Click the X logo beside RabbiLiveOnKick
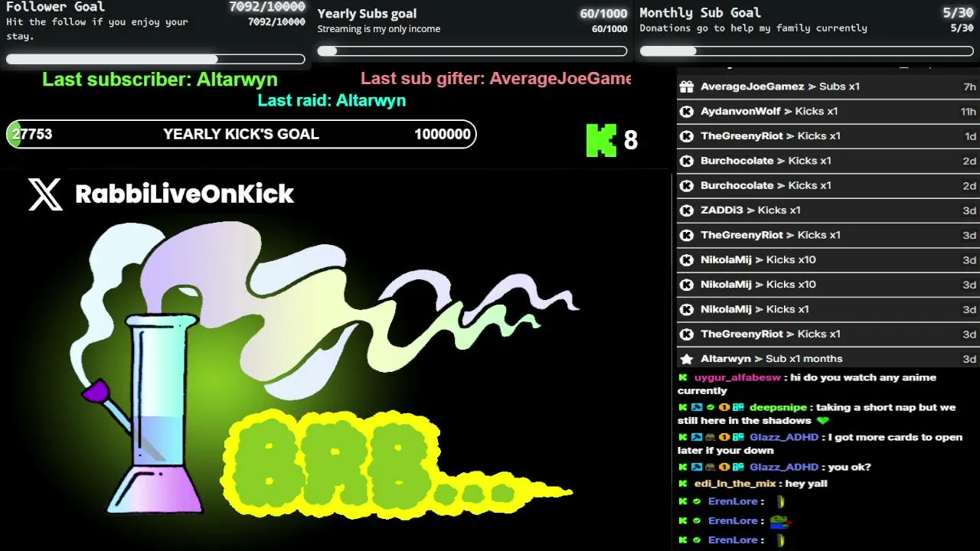This screenshot has width=980, height=551. (45, 194)
